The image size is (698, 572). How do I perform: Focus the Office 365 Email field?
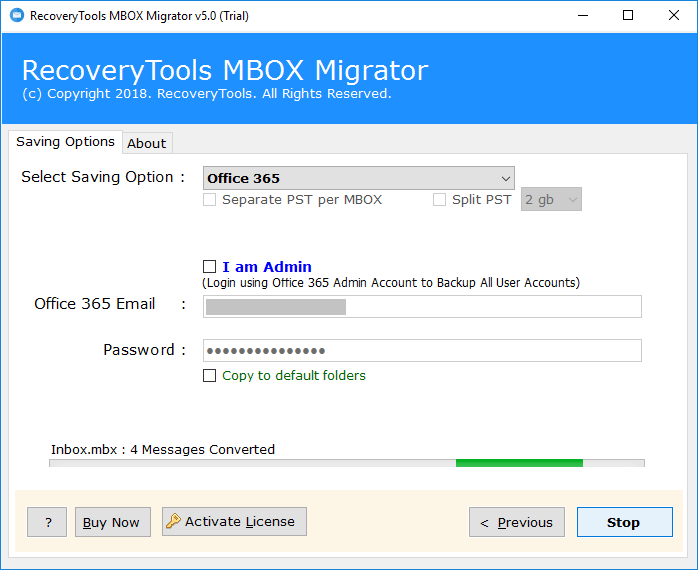click(422, 306)
